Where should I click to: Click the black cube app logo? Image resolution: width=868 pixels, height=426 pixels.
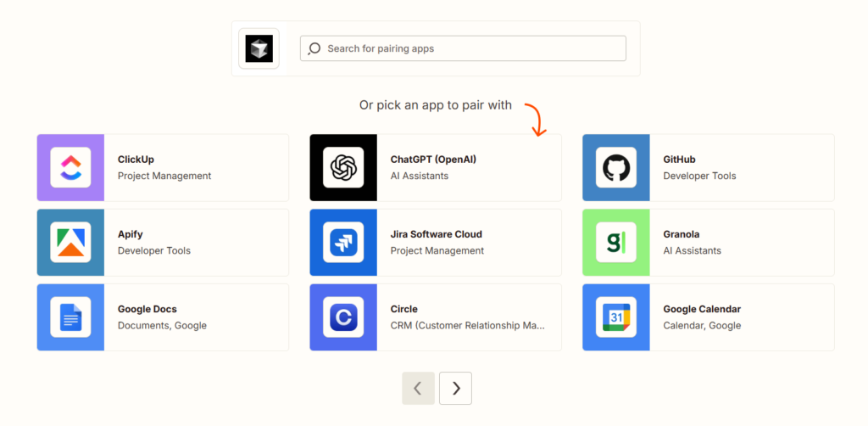[x=259, y=48]
